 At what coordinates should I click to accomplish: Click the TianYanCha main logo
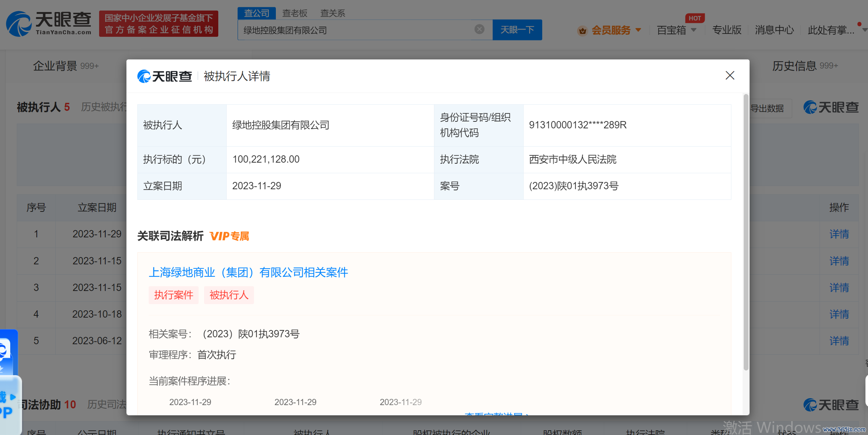point(49,24)
